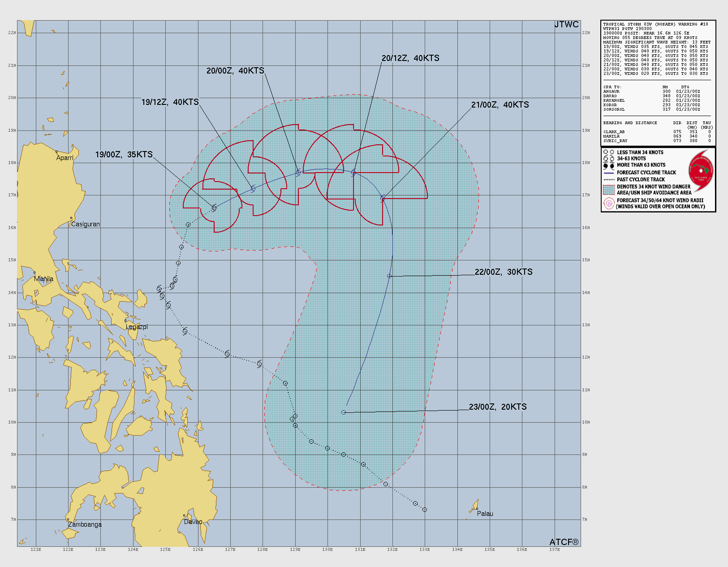Select the Palau island label
The width and height of the screenshot is (728, 567).
pyautogui.click(x=485, y=514)
